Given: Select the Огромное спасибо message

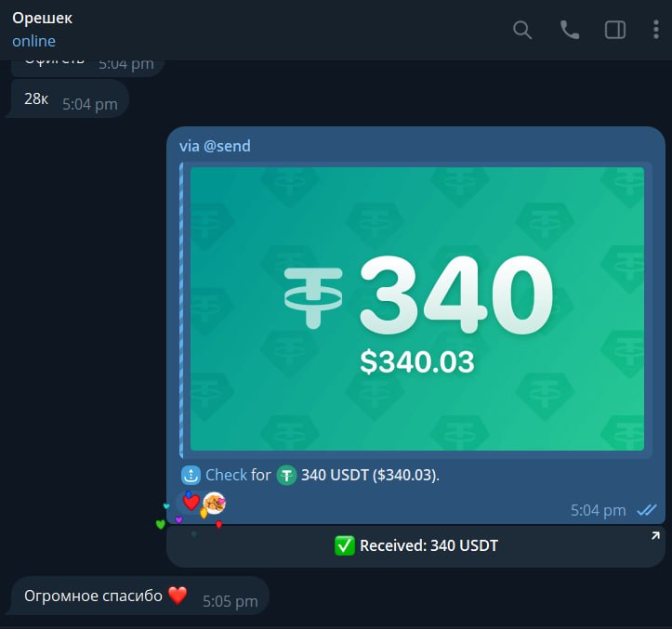Looking at the screenshot, I should (x=139, y=596).
